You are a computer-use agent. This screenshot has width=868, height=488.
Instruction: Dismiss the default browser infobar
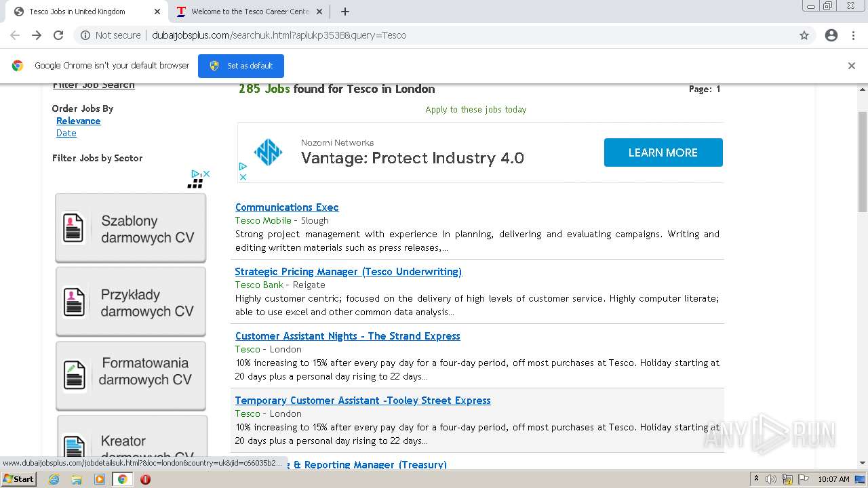[852, 66]
